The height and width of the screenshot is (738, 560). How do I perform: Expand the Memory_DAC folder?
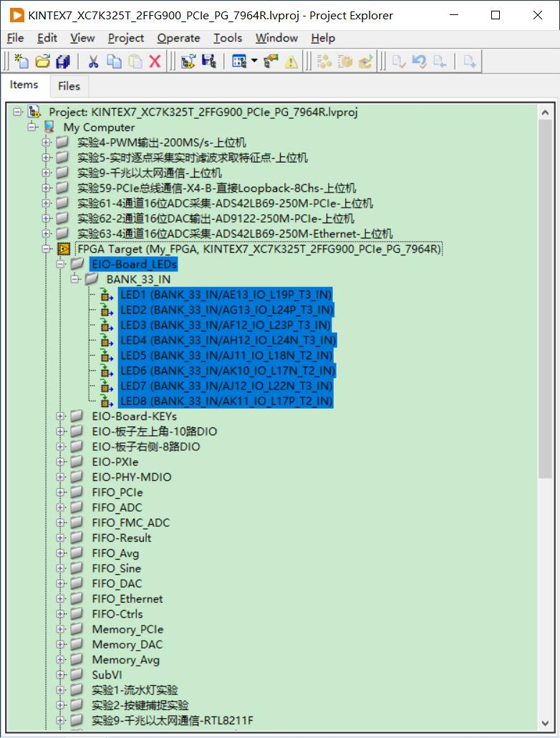pyautogui.click(x=60, y=644)
